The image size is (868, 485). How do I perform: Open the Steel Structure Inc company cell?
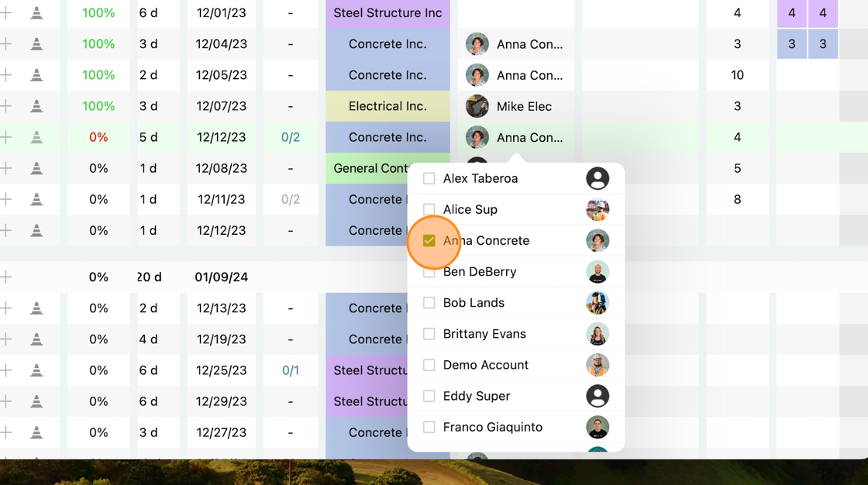click(387, 13)
